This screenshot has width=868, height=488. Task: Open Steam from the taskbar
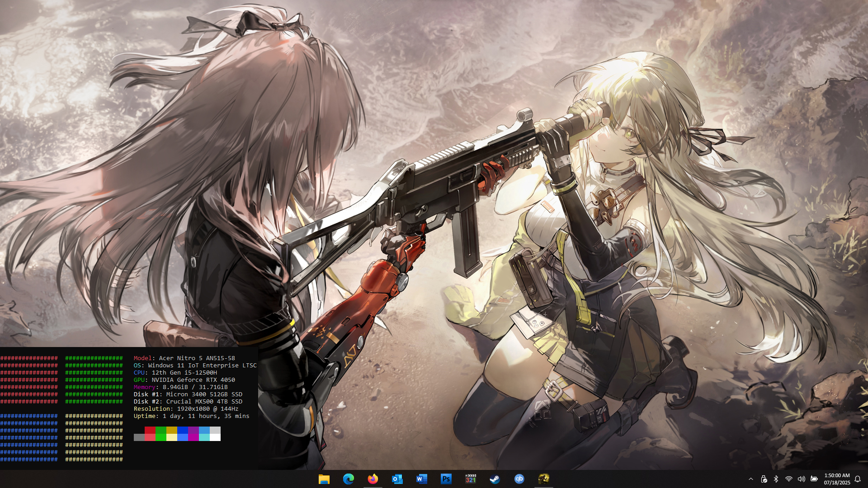coord(495,479)
